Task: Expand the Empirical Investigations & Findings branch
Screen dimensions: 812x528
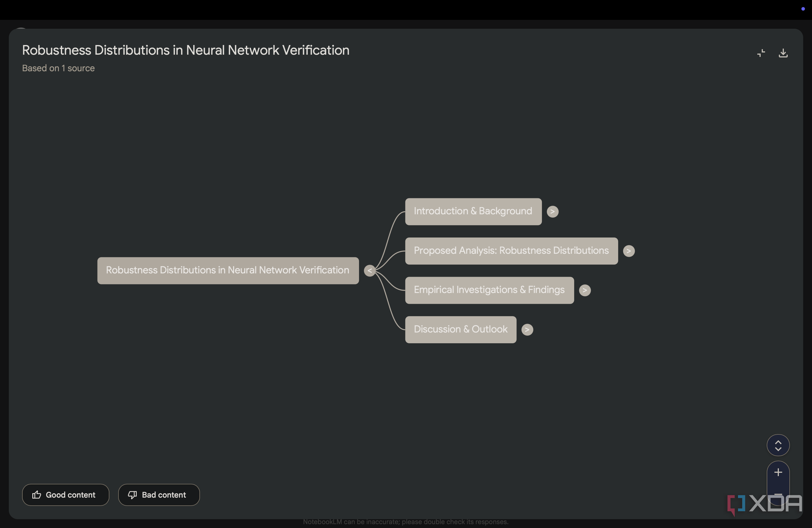Action: (x=584, y=290)
